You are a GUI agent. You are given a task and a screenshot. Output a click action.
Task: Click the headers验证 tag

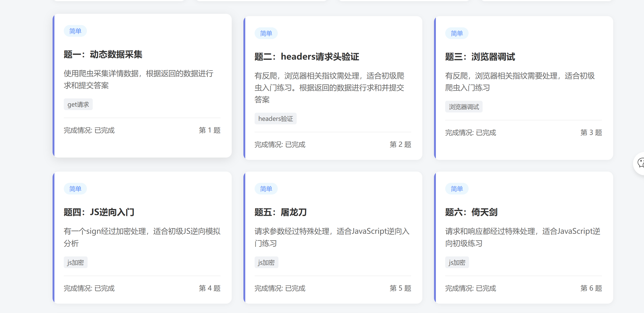pos(275,119)
